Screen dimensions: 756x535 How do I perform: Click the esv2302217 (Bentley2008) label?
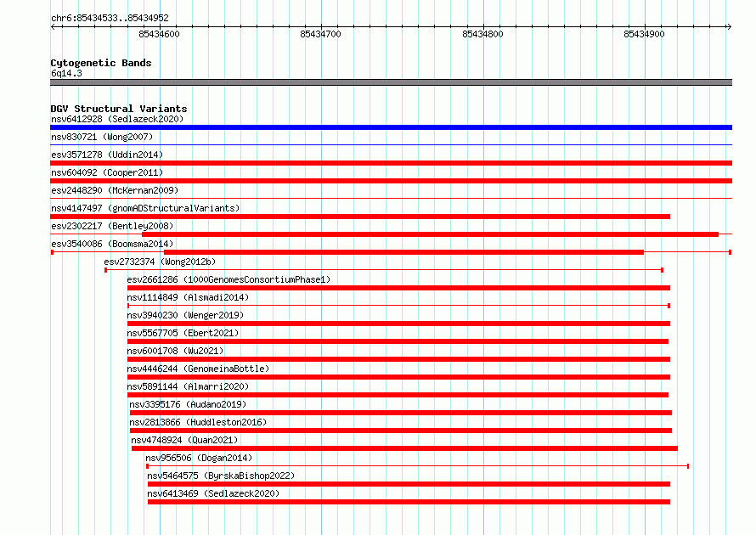click(112, 226)
